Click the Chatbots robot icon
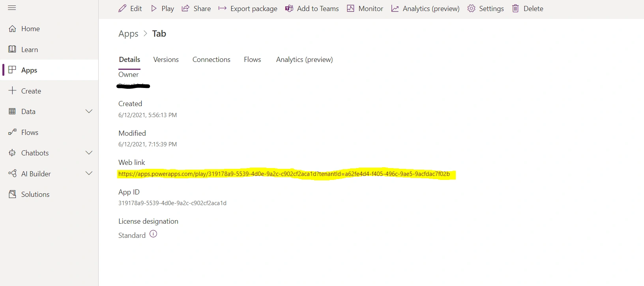 click(13, 153)
